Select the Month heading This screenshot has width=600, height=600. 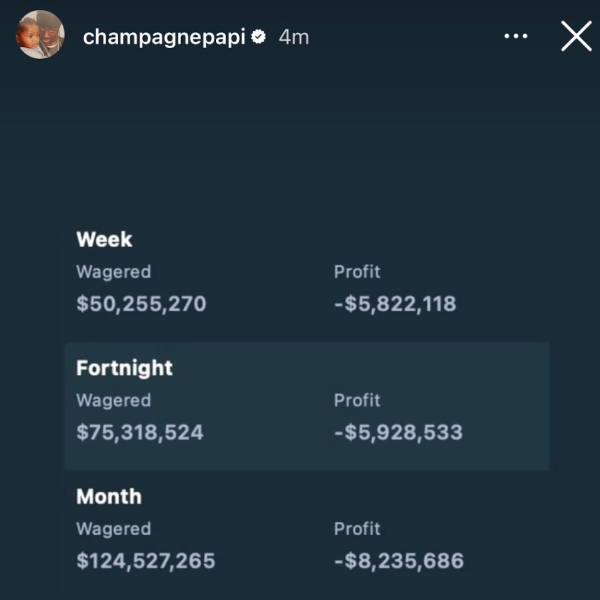pyautogui.click(x=109, y=496)
